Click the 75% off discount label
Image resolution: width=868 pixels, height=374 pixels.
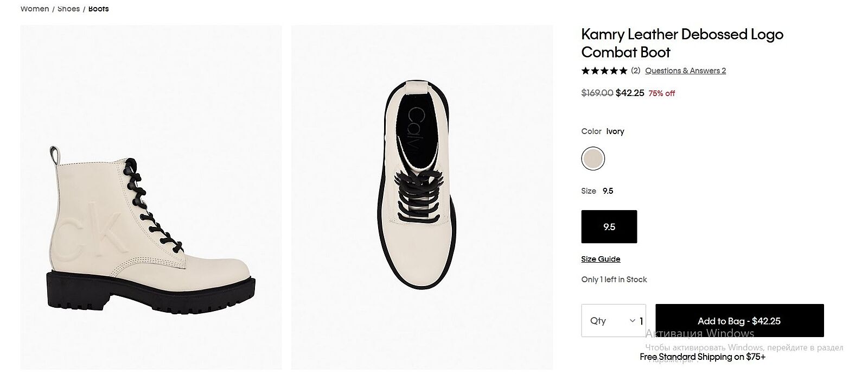tap(661, 93)
